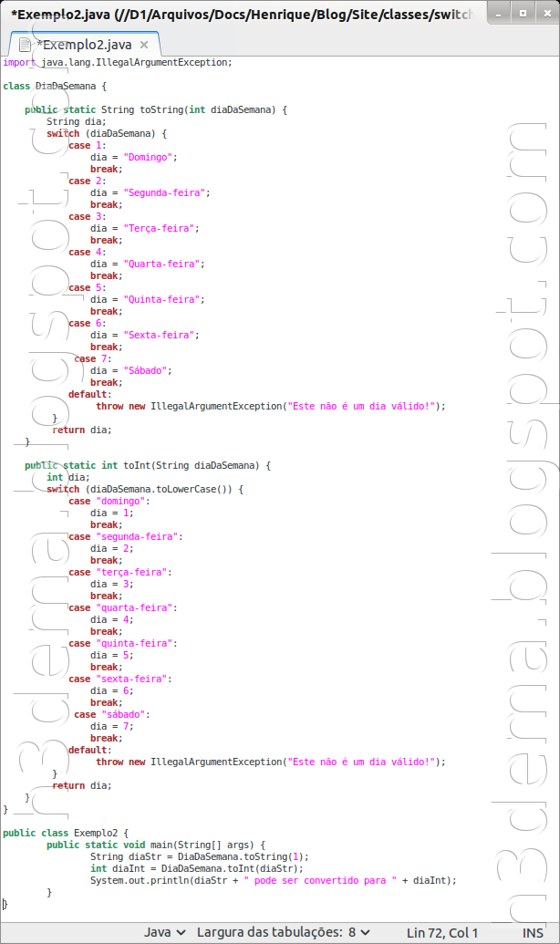Viewport: 560px width, 944px height.
Task: Click the 'dia = 1;' assignment
Action: tap(112, 513)
